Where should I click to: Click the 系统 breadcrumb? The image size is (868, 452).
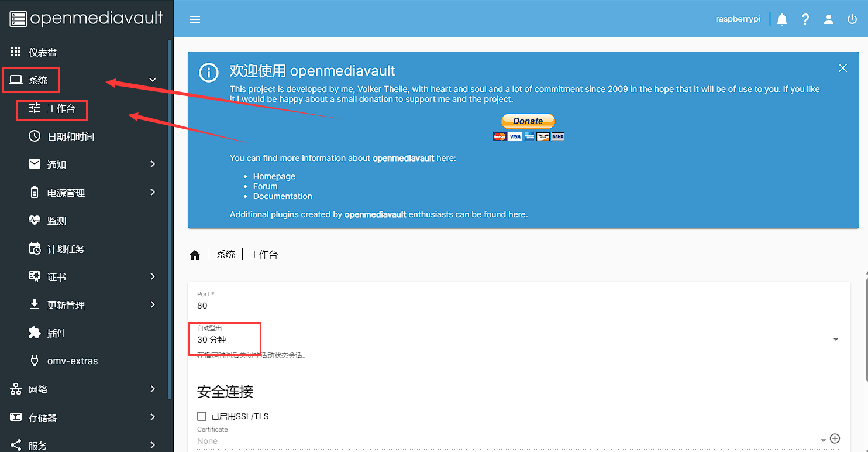(x=226, y=255)
